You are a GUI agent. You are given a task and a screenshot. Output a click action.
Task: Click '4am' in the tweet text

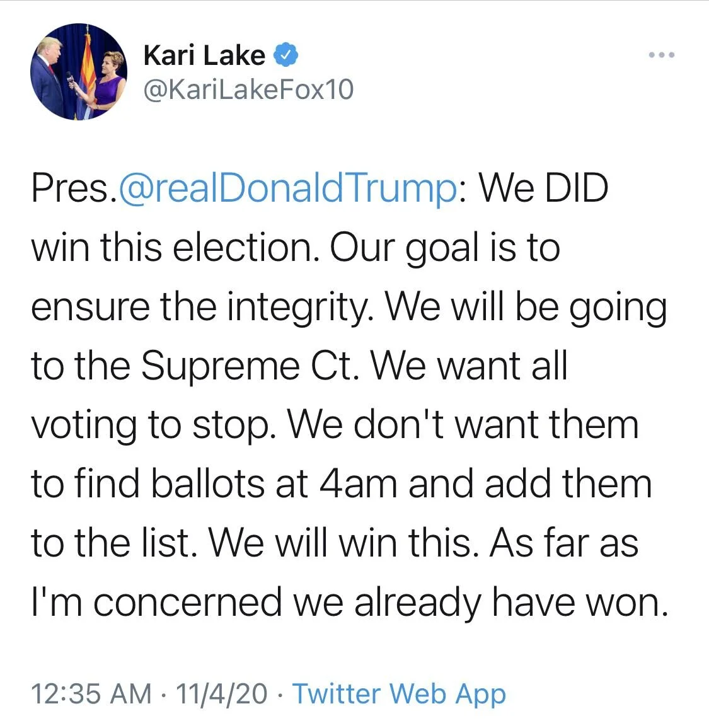359,484
